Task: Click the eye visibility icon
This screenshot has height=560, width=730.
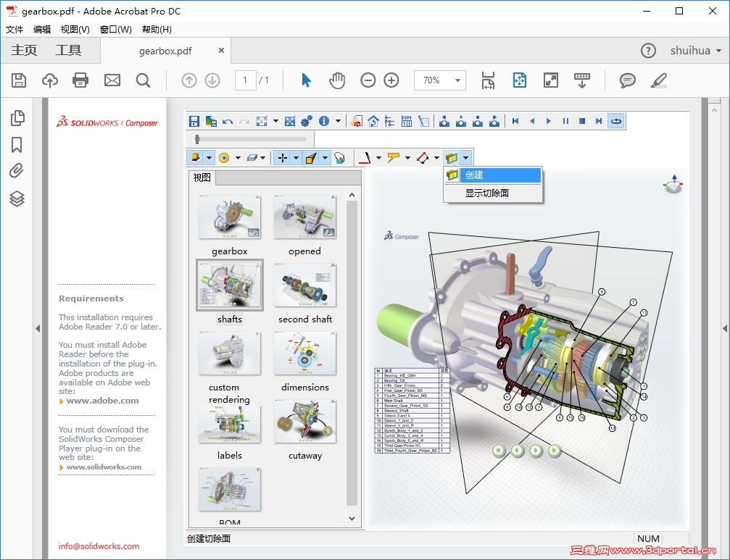Action: tap(224, 158)
